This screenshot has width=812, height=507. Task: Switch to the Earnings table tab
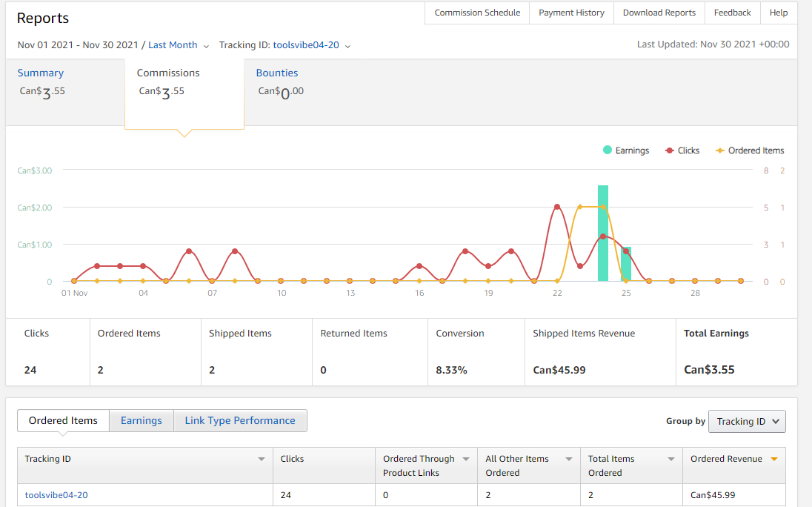142,420
